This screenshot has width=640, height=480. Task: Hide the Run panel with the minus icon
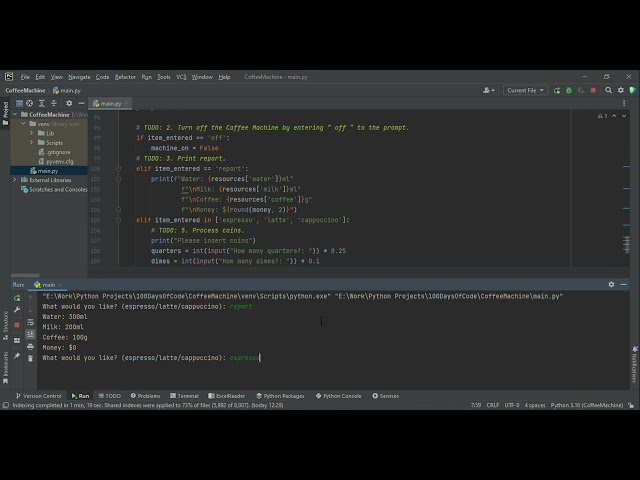pyautogui.click(x=624, y=284)
